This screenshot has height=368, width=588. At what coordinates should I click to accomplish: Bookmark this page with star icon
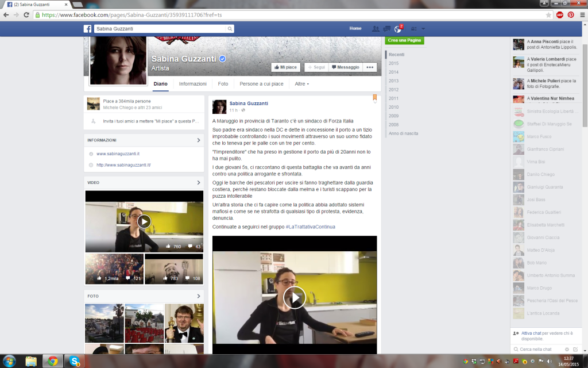[x=548, y=15]
